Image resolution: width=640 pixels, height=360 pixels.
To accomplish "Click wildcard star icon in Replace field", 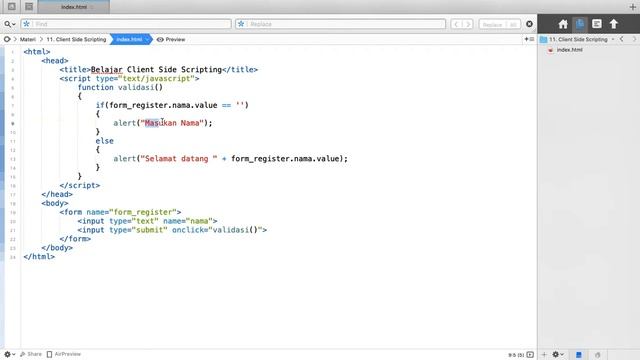I will click(x=241, y=24).
